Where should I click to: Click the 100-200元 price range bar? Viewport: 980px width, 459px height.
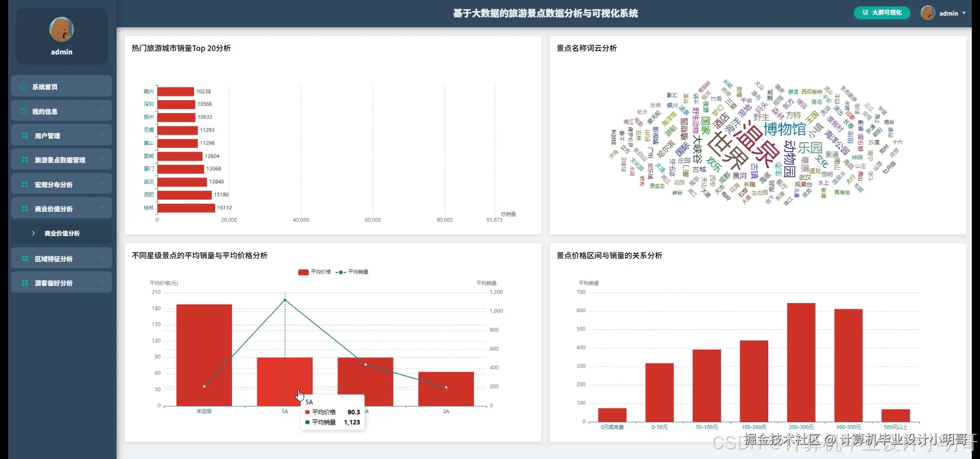[754, 381]
